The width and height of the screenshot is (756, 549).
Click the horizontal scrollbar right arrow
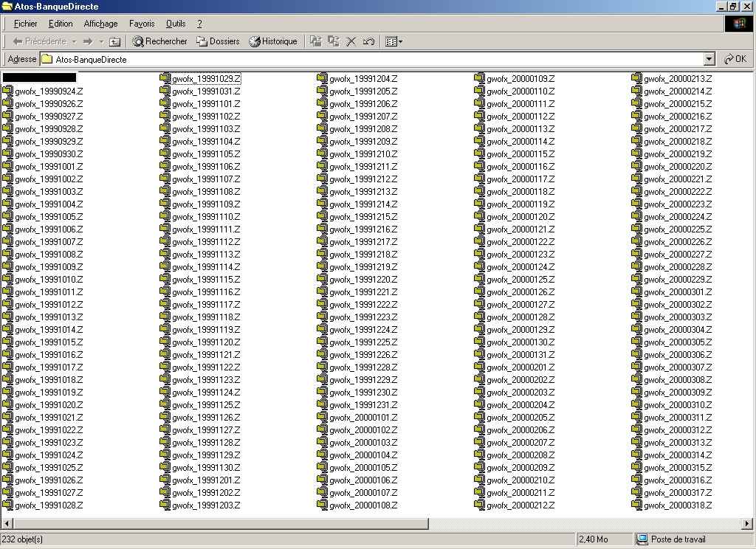[x=747, y=523]
